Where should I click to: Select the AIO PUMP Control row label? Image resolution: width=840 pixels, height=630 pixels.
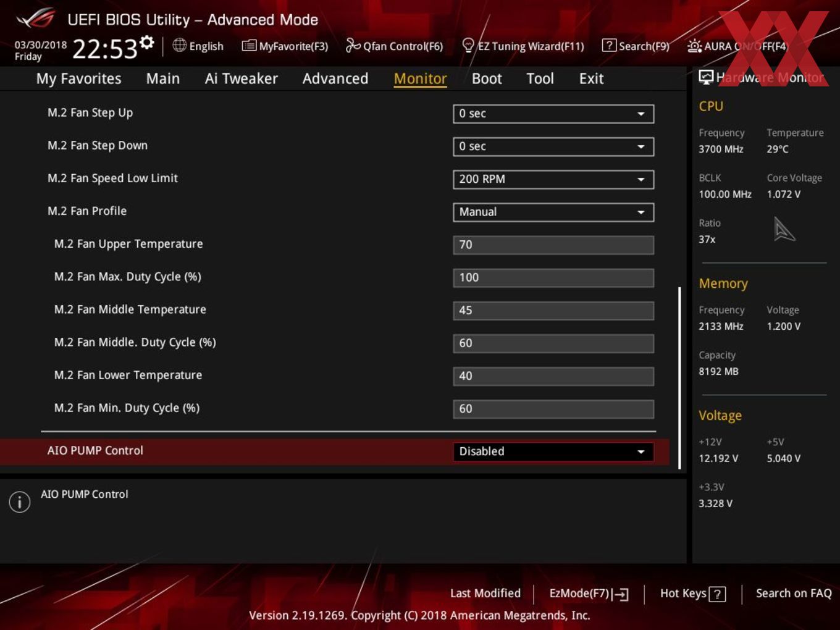(95, 450)
